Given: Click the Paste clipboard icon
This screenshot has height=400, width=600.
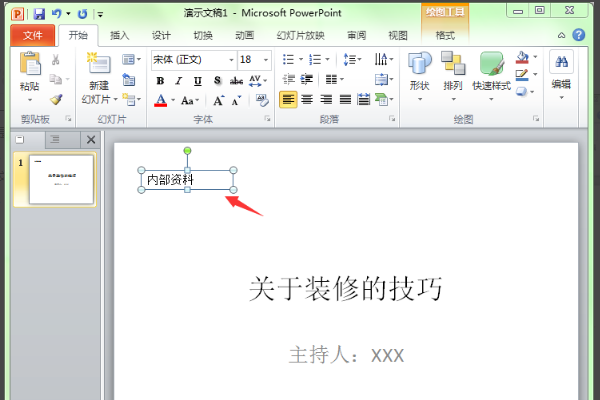Looking at the screenshot, I should tap(30, 64).
